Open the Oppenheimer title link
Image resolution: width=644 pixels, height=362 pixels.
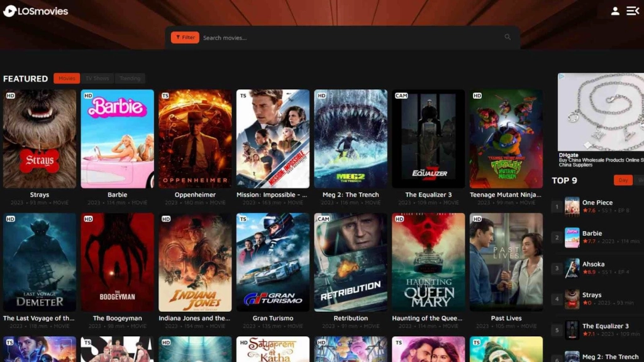tap(194, 194)
